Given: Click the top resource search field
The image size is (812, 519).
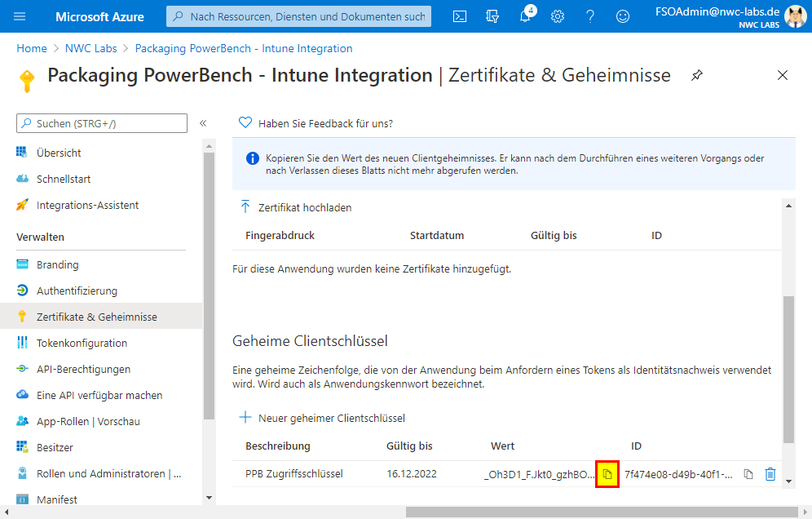Looking at the screenshot, I should 298,16.
